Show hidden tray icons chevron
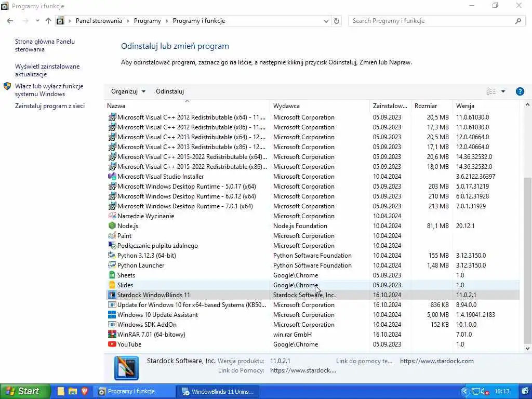This screenshot has width=532, height=399. (x=465, y=392)
